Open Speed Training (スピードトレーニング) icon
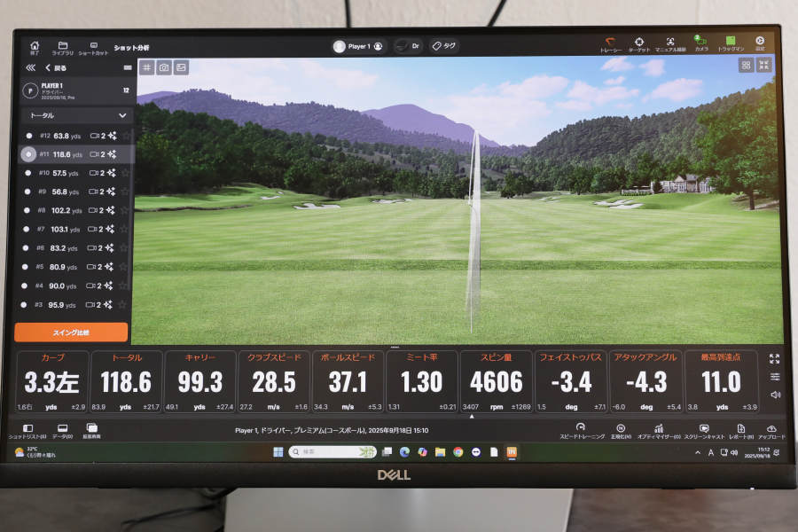Viewport: 798px width, 532px height. 580,431
